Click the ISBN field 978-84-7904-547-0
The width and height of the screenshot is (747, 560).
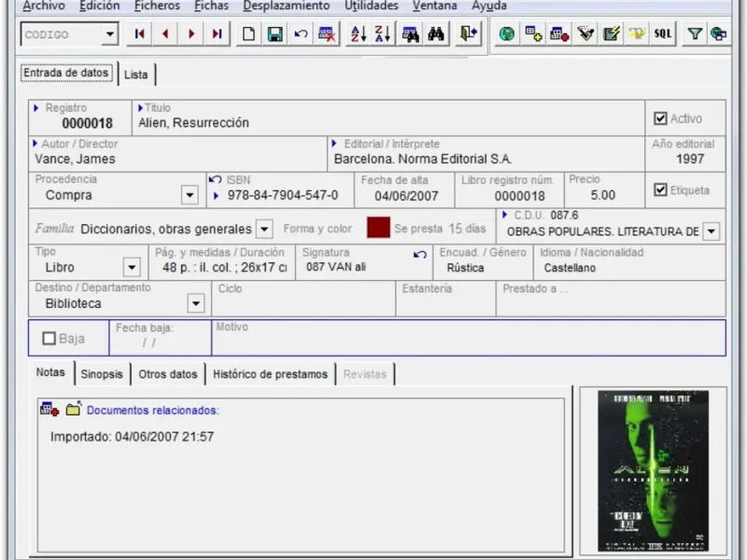coord(283,195)
